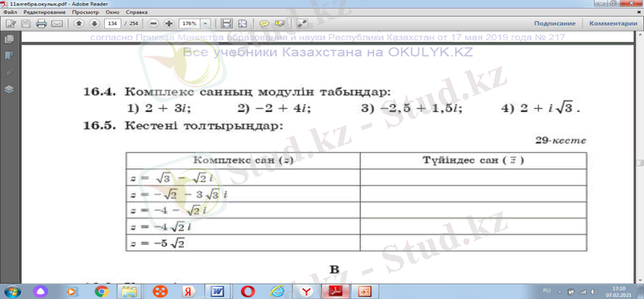644x299 pixels.
Task: Click the page number field showing 134
Action: point(113,23)
